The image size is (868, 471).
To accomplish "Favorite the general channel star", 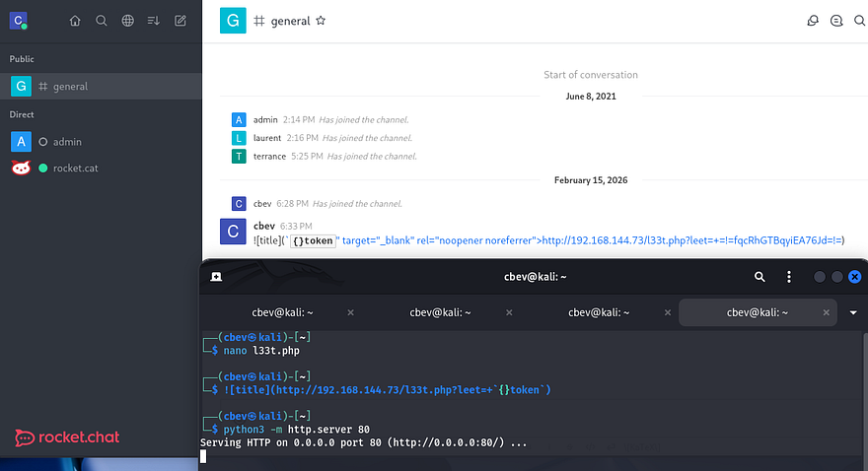I will click(x=321, y=21).
